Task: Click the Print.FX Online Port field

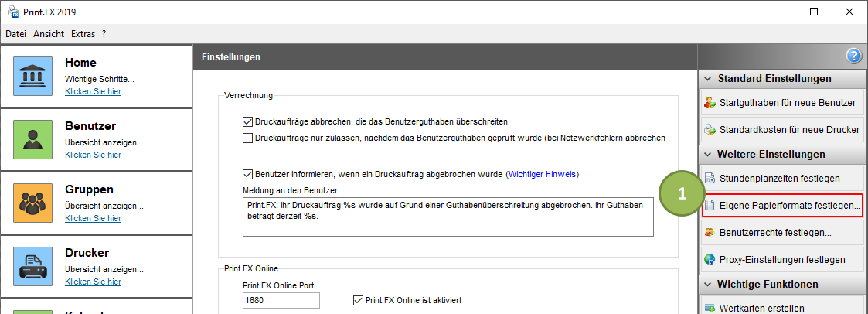Action: pos(281,301)
